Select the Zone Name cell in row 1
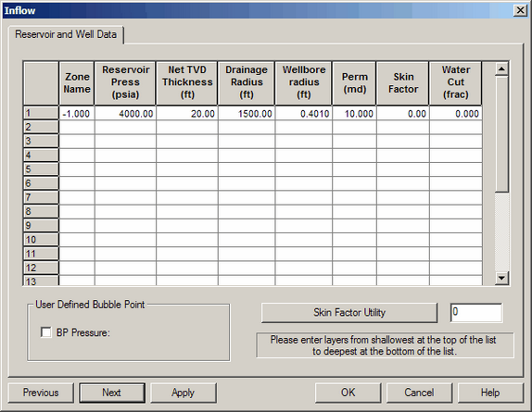 pos(77,113)
